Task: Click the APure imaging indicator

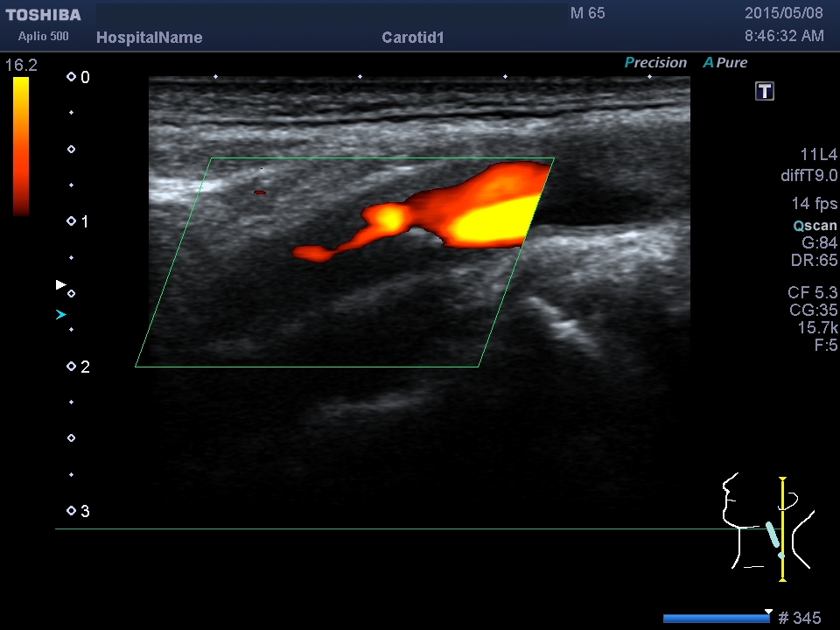Action: pyautogui.click(x=725, y=63)
